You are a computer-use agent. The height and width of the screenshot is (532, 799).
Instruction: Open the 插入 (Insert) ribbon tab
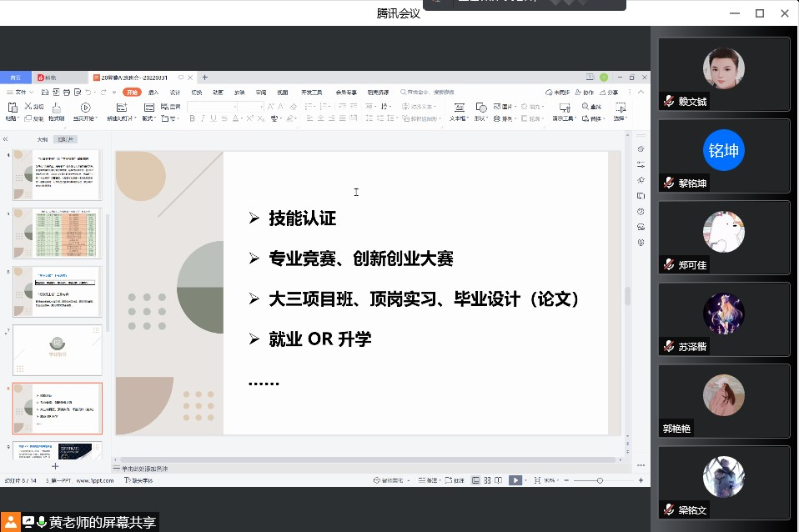pos(153,93)
